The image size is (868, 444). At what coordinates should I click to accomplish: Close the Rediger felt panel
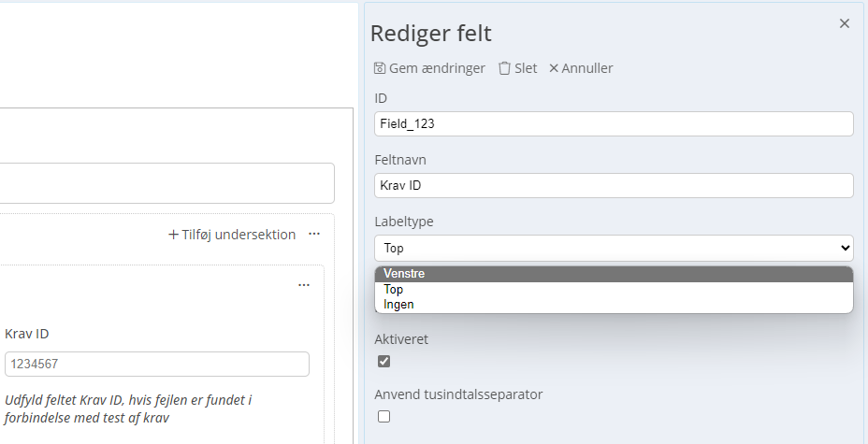845,23
